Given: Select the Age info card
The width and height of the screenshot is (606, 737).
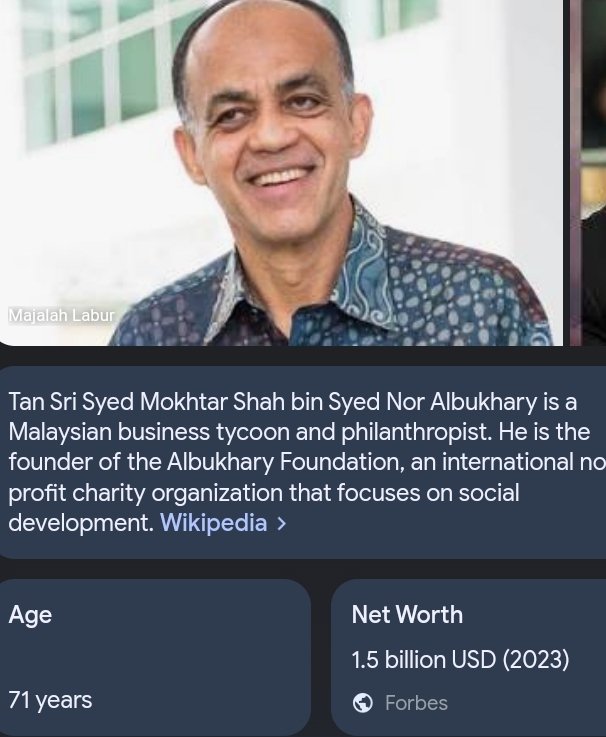Looking at the screenshot, I should coord(155,657).
